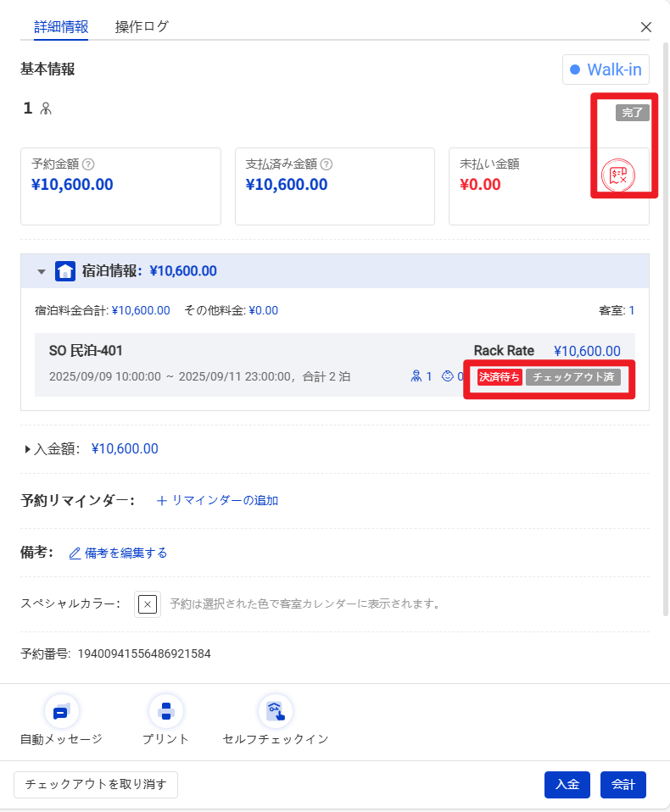Click the auto message icon
The image size is (670, 812).
pyautogui.click(x=61, y=712)
